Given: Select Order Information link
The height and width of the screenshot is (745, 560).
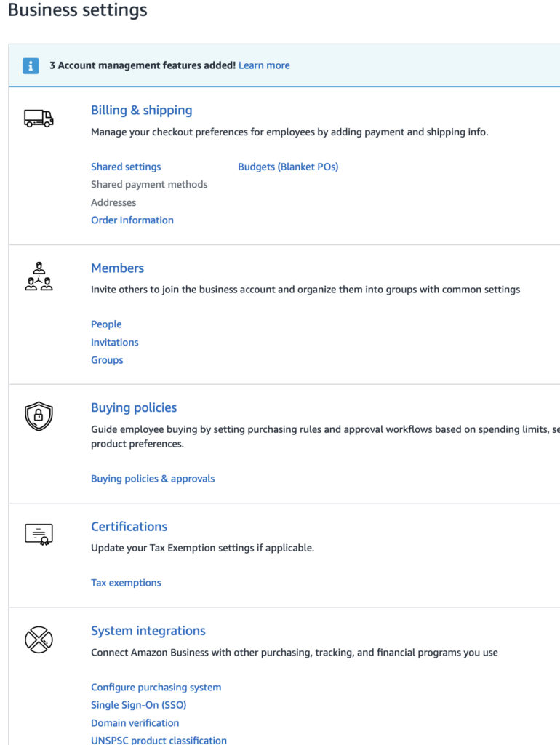Looking at the screenshot, I should tap(132, 220).
